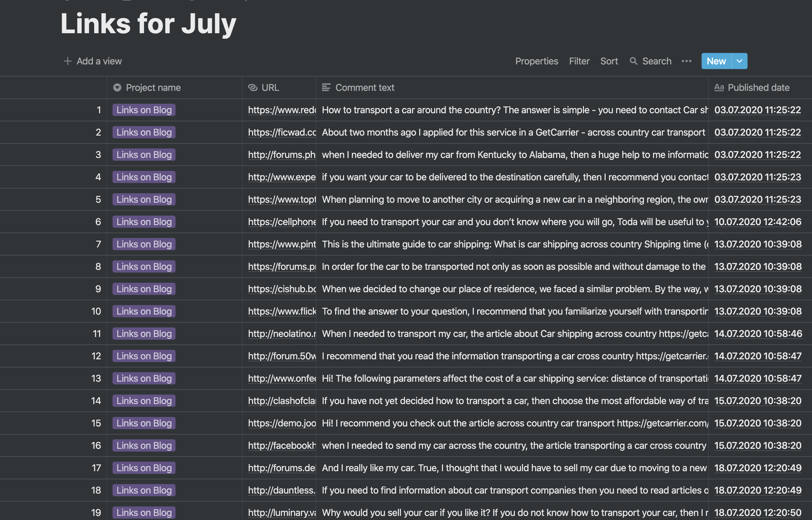Open the Sort options
Viewport: 812px width, 520px height.
click(609, 61)
